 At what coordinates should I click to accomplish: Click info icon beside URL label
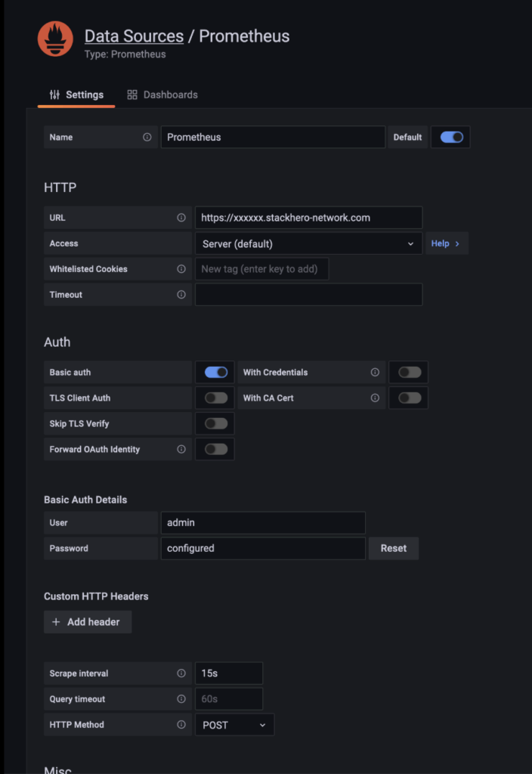tap(181, 218)
